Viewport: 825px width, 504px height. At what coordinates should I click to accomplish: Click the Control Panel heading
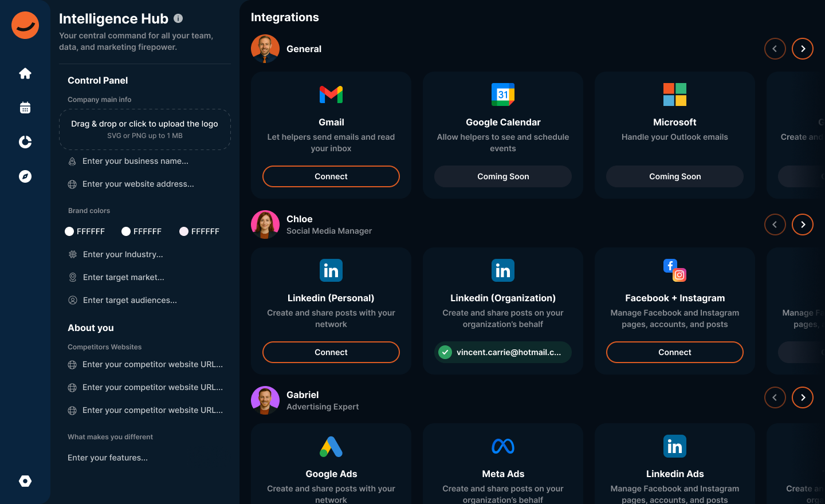pyautogui.click(x=97, y=80)
